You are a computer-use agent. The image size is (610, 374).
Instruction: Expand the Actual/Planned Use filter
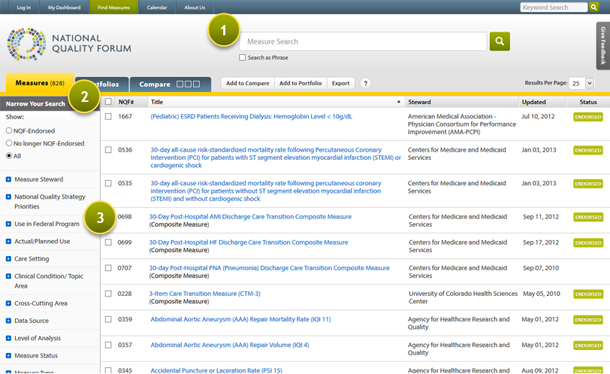click(9, 242)
